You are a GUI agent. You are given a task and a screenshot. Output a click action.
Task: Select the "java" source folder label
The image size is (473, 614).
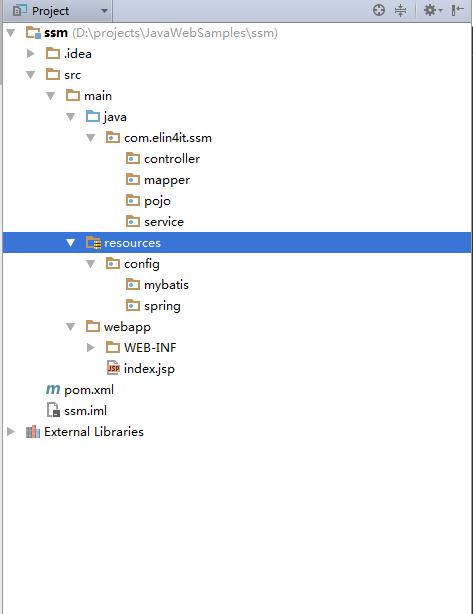click(x=115, y=117)
